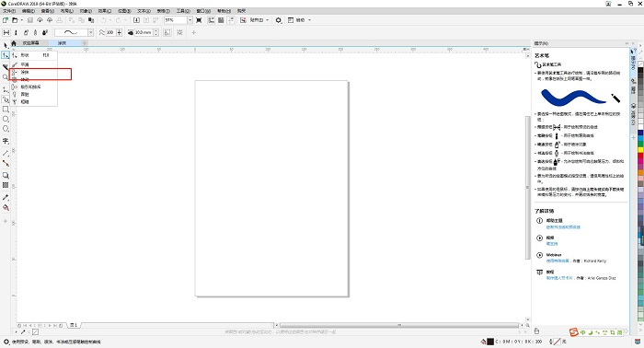Open the preset stroke list dropdown

coord(90,32)
